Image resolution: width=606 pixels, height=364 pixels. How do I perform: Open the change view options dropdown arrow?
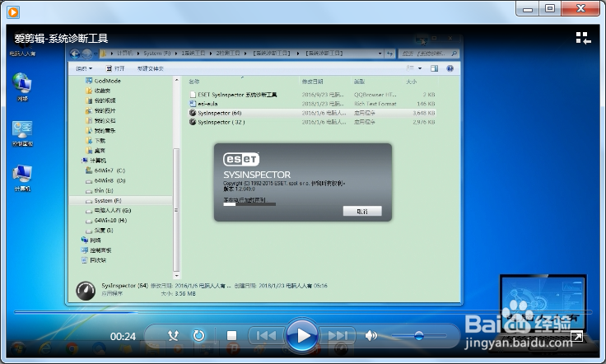(420, 68)
